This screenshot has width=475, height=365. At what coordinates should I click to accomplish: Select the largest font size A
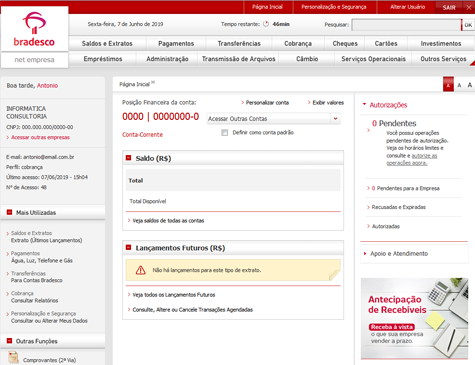(x=470, y=85)
